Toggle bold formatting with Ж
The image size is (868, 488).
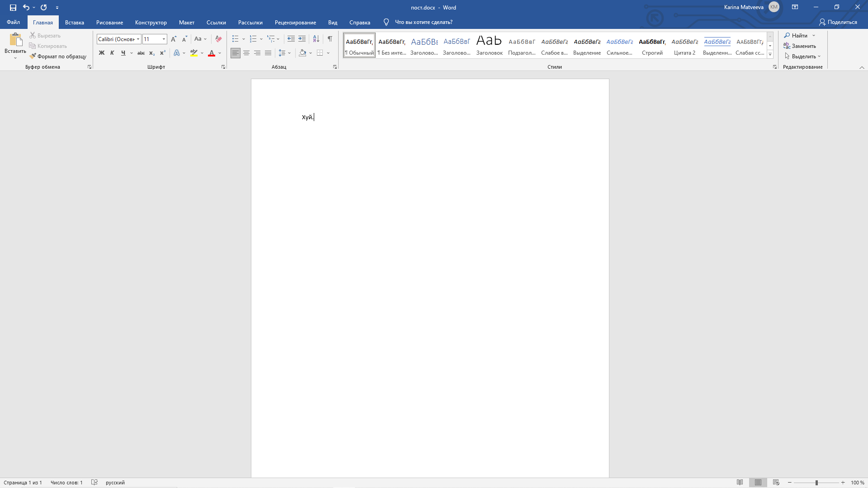pos(101,53)
